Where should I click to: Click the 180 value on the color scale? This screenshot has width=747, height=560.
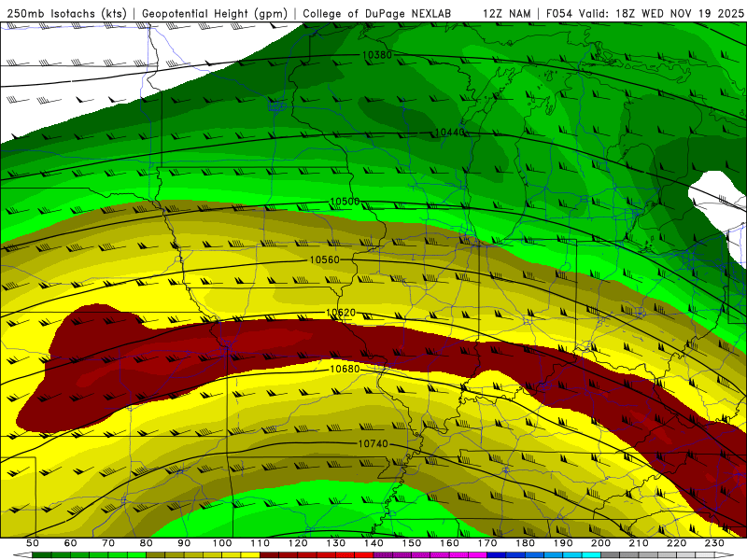(x=525, y=543)
